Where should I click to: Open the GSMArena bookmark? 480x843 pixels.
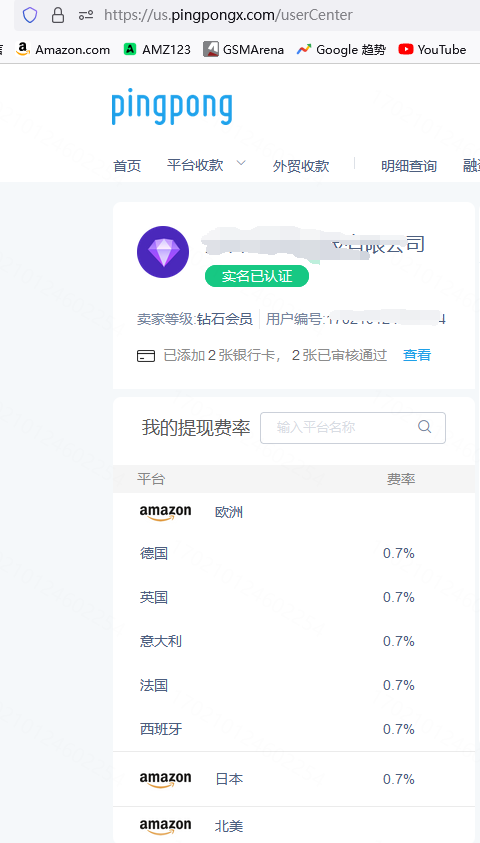243,49
